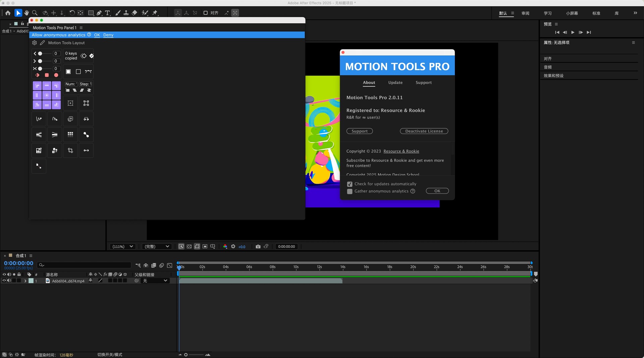Image resolution: width=644 pixels, height=358 pixels.
Task: Go to the Home screen icon
Action: pos(8,13)
